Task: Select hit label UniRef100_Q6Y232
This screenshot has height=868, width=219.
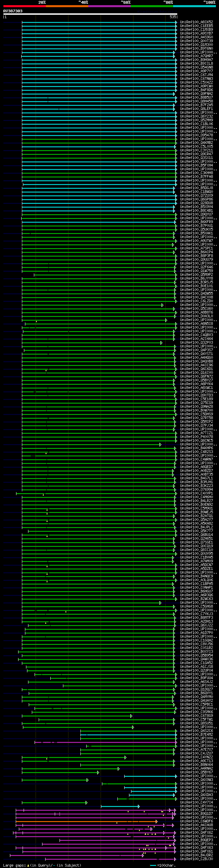Action: point(196,117)
